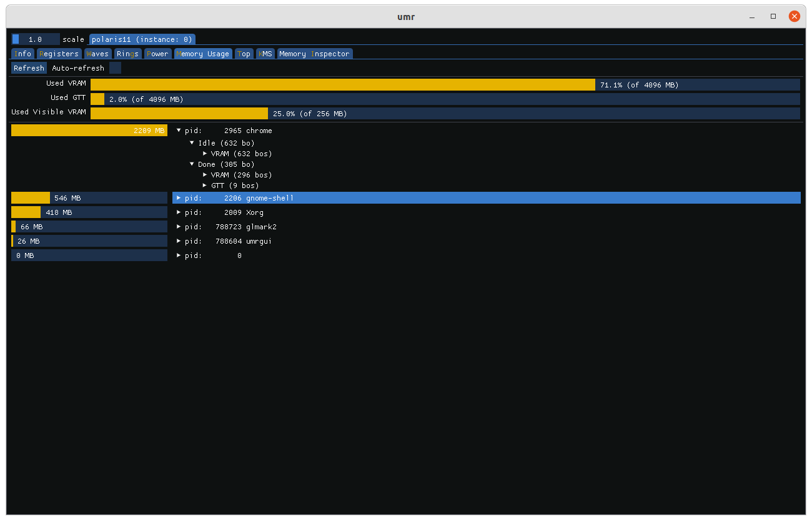Open the Waves tab
Viewport: 812px width, 521px height.
pyautogui.click(x=98, y=54)
